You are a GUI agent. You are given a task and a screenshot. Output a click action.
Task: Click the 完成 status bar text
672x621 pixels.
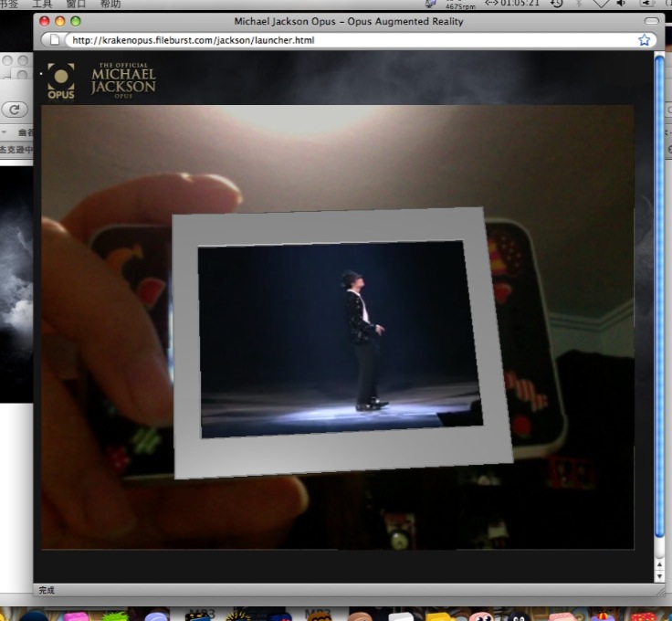47,590
